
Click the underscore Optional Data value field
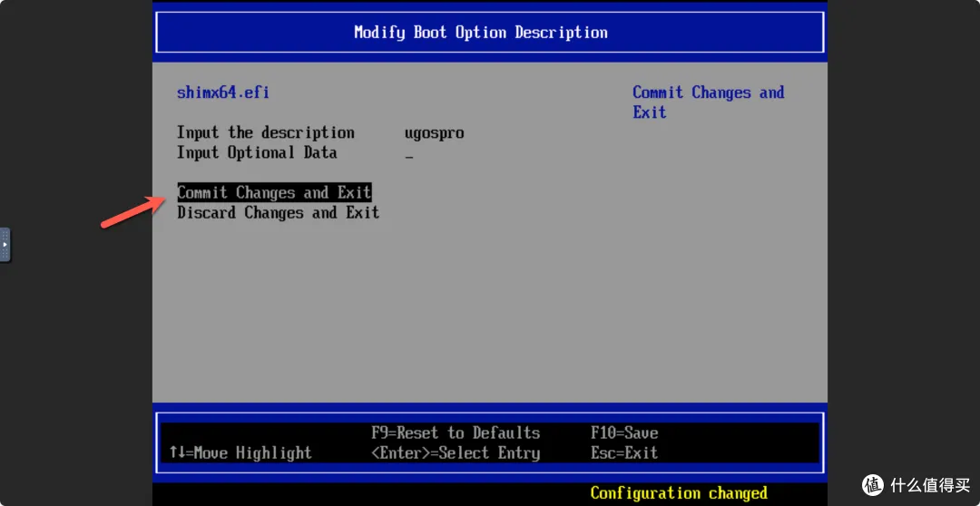[x=409, y=154]
